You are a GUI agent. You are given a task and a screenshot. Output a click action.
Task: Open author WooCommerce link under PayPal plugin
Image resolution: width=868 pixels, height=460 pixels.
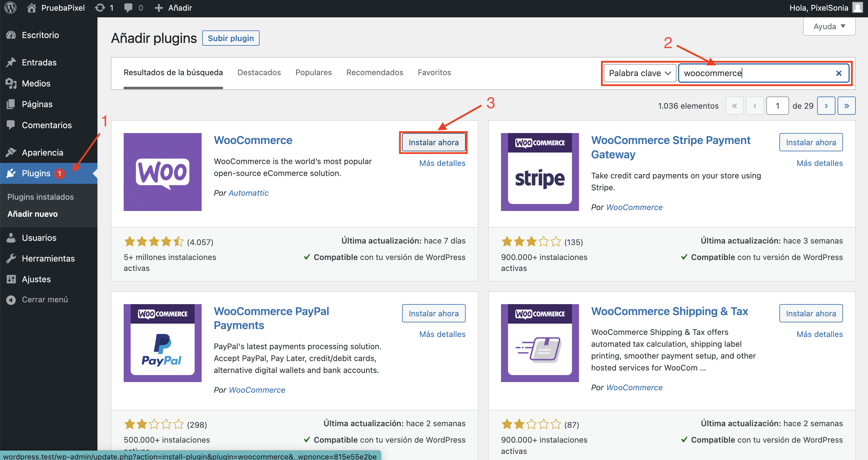pyautogui.click(x=257, y=390)
